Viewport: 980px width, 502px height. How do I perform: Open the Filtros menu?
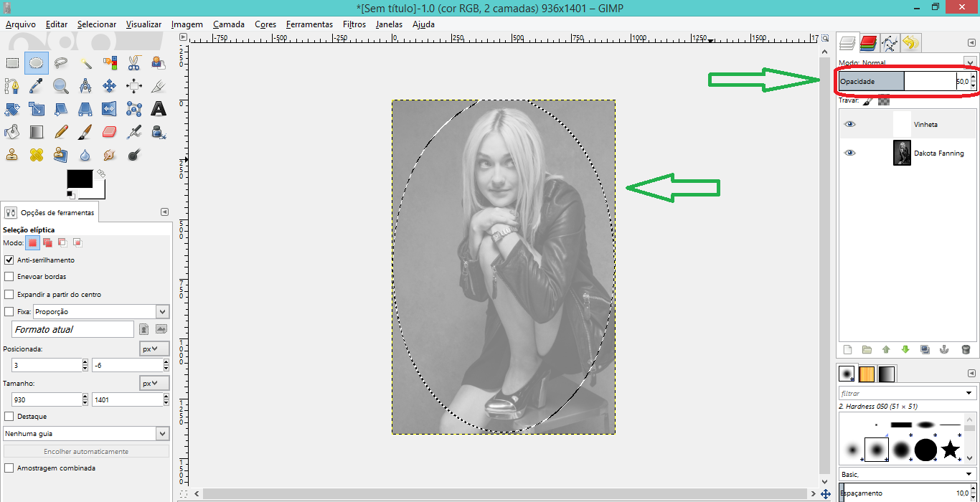pos(354,24)
